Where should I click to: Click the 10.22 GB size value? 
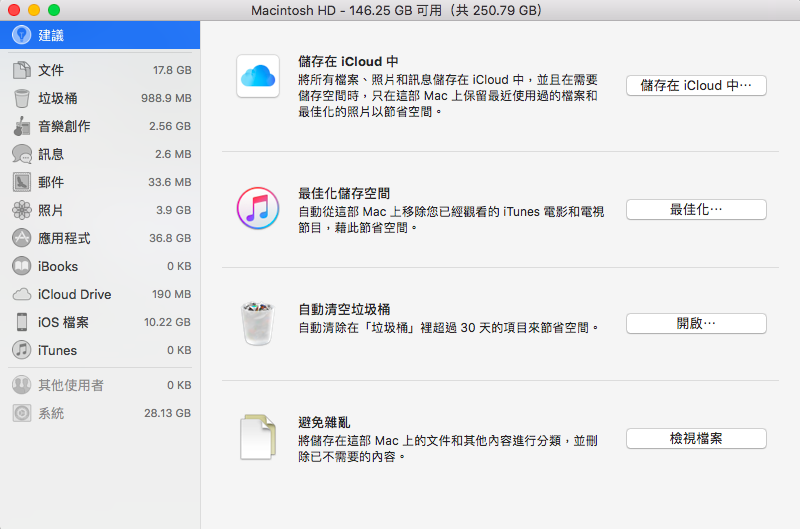(167, 322)
